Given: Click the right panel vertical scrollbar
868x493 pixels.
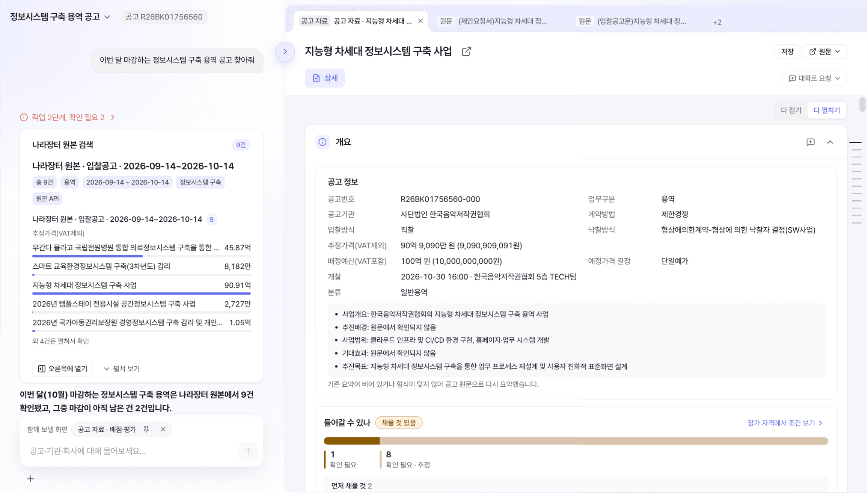Looking at the screenshot, I should click(862, 104).
